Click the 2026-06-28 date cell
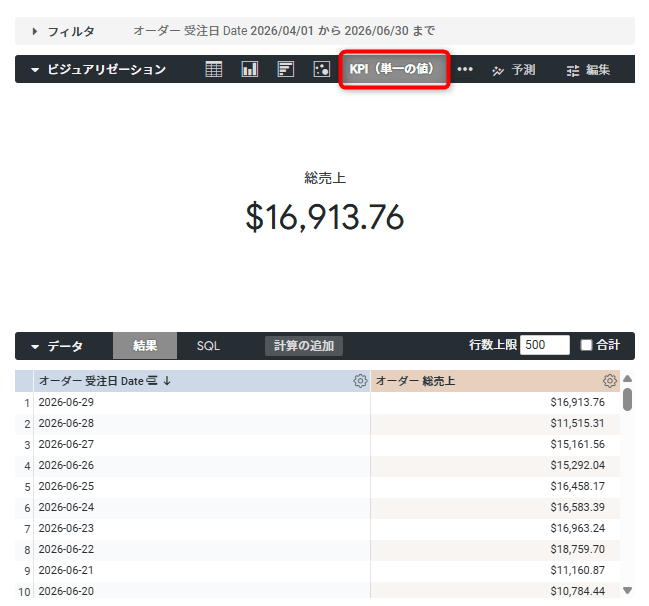Screen dimensions: 649x606 click(202, 423)
